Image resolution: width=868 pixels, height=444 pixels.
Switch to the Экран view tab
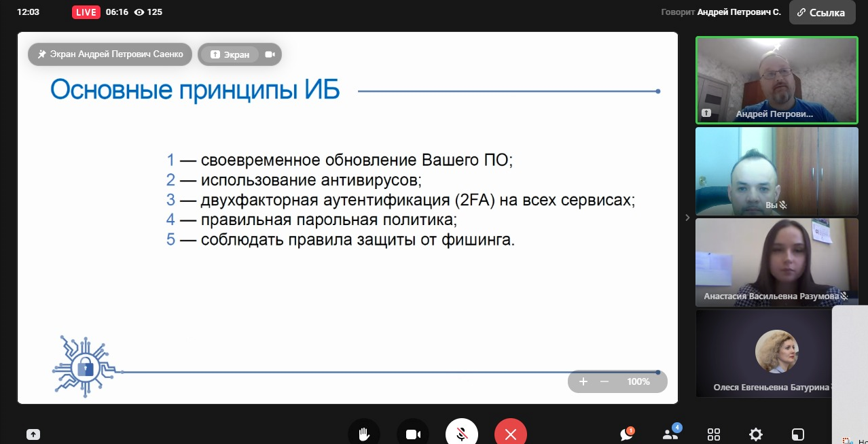(230, 54)
